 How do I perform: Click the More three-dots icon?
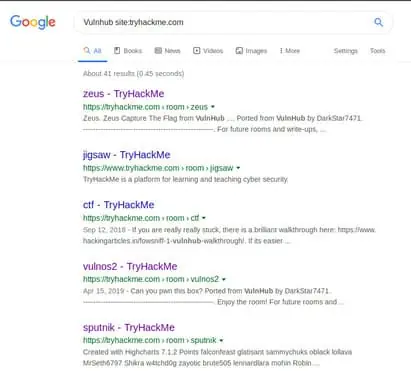[x=281, y=51]
